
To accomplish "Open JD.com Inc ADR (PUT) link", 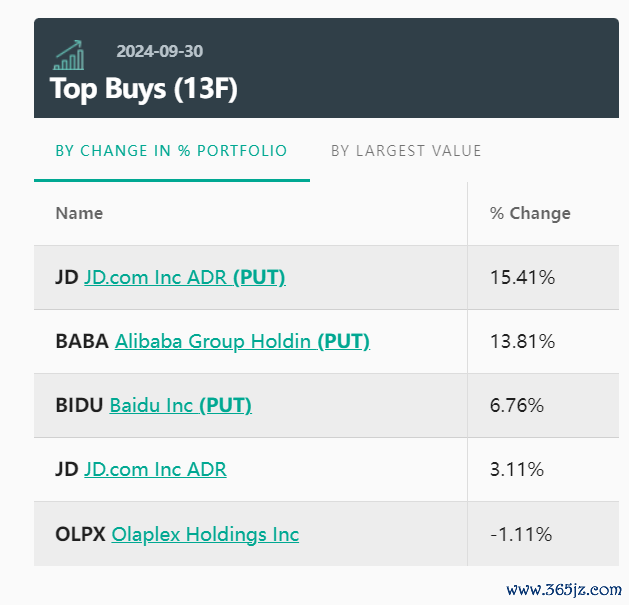I will pos(185,278).
